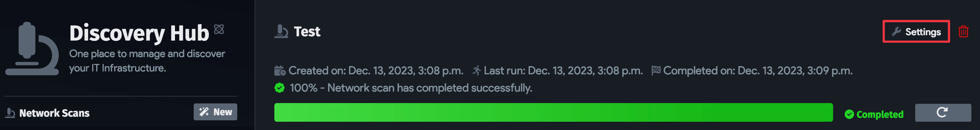980x130 pixels.
Task: Open the Settings for Test scan
Action: point(916,32)
